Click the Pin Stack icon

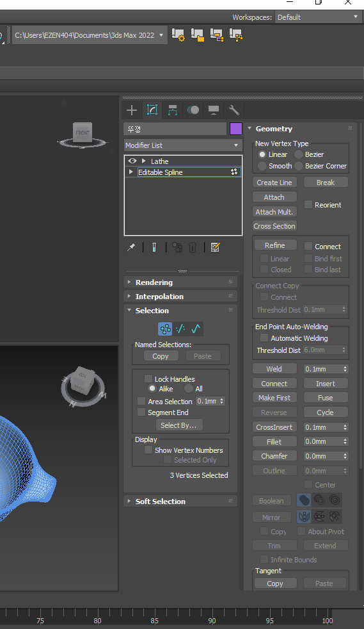pyautogui.click(x=131, y=247)
